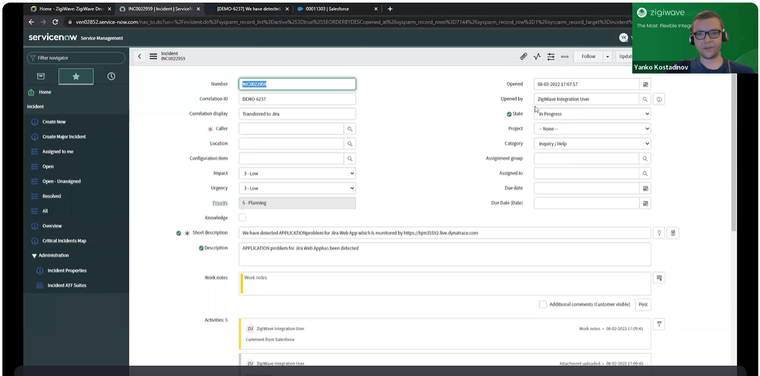Viewport: 760px width, 376px height.
Task: Open the Activities filter funnel icon
Action: coord(659,324)
